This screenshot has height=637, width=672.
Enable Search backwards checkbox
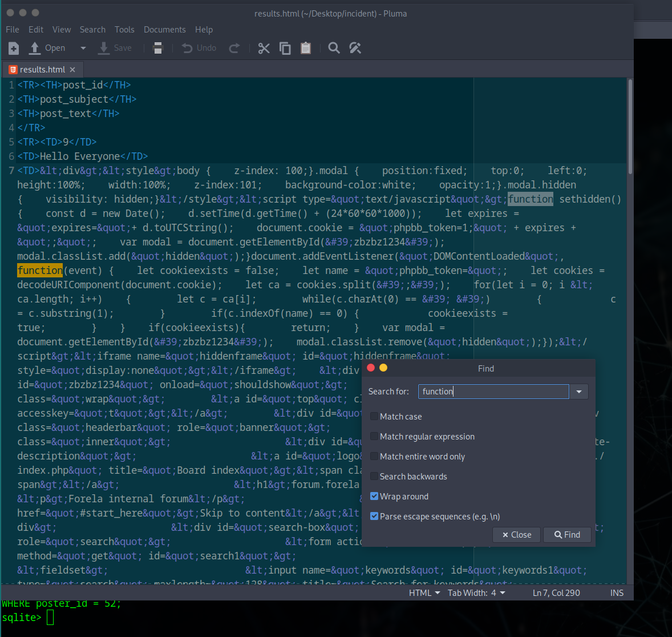(374, 476)
